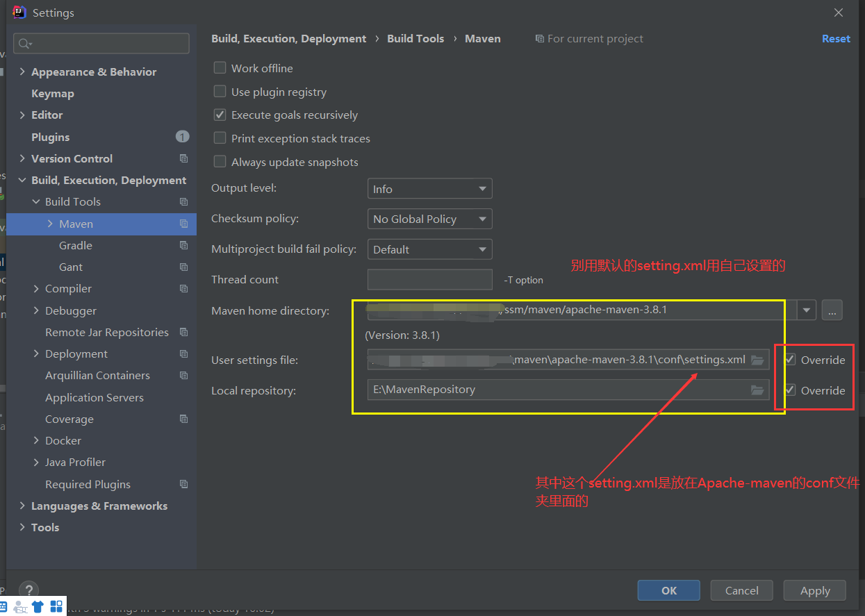Open the Checksum policy dropdown
This screenshot has height=616, width=865.
429,219
